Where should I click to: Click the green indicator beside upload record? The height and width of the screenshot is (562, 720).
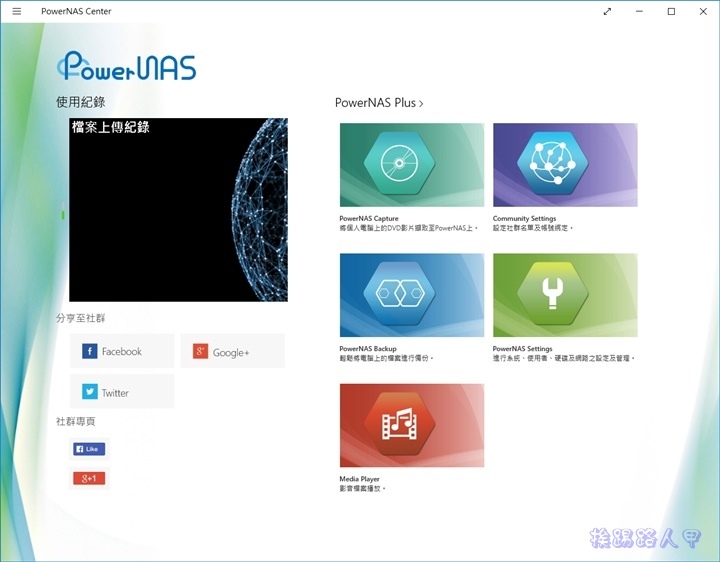point(63,215)
